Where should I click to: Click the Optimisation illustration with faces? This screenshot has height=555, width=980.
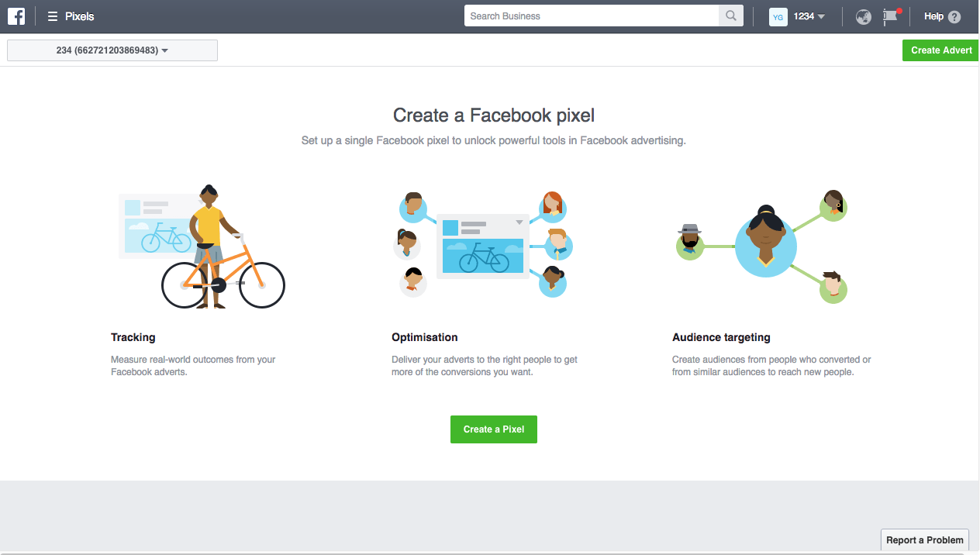coord(483,244)
